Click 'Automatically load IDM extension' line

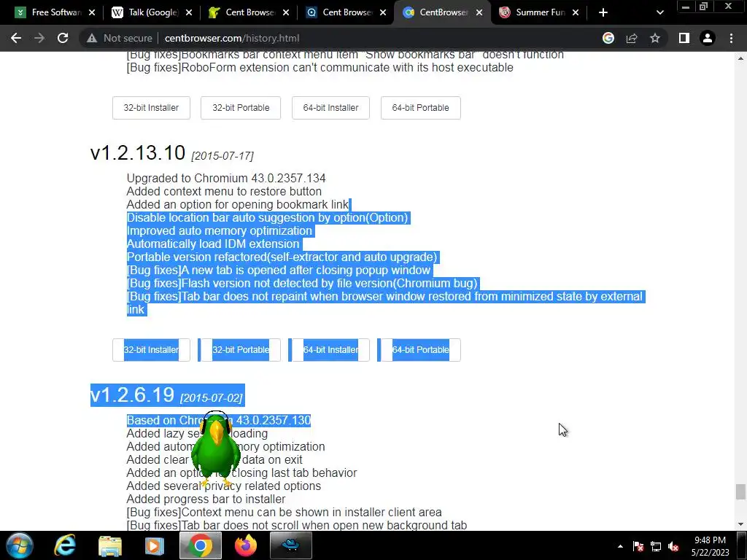point(213,244)
